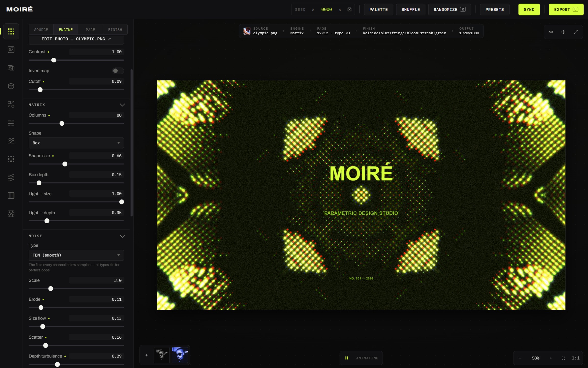Click the FINISH kaleido+blur pipeline stage
This screenshot has width=588, height=368.
404,31
